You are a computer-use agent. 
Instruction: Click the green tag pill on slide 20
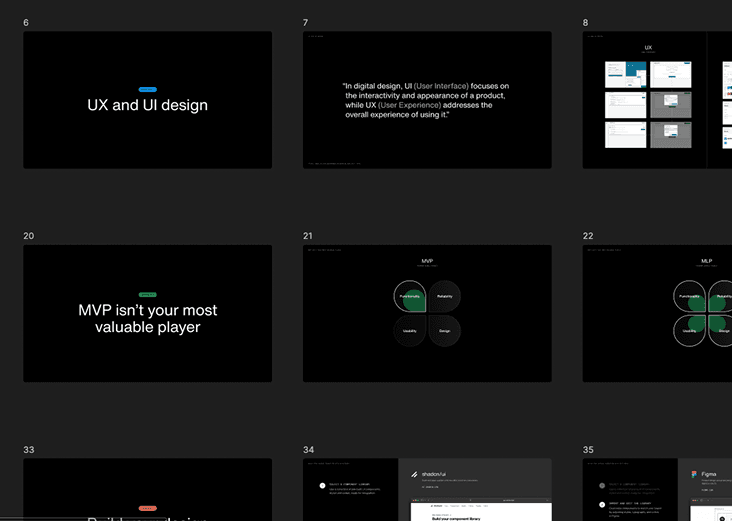pos(148,295)
